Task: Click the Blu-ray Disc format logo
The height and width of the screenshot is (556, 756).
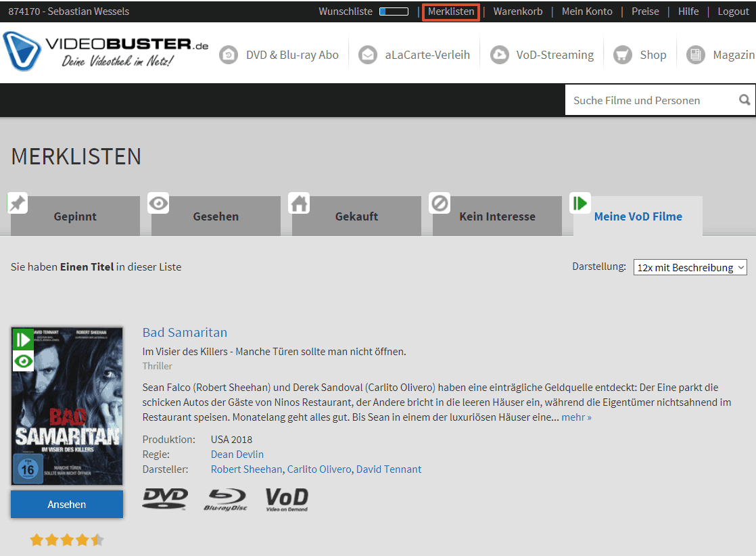Action: click(226, 500)
